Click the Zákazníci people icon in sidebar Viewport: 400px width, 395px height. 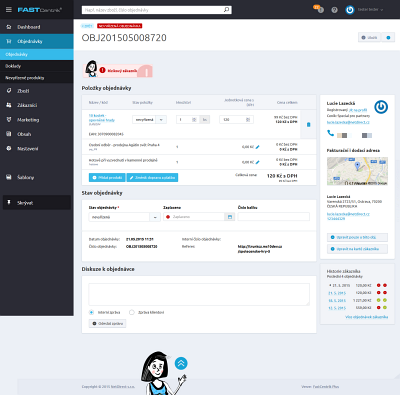click(9, 105)
